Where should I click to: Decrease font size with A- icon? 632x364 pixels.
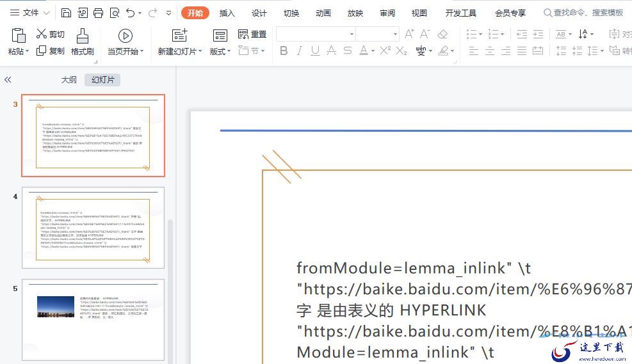coord(425,34)
